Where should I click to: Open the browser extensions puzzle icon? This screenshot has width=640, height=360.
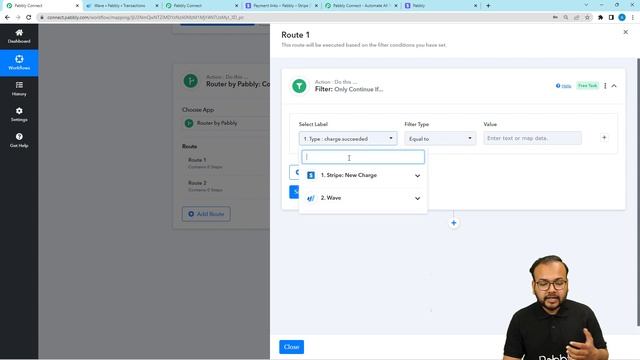600,18
